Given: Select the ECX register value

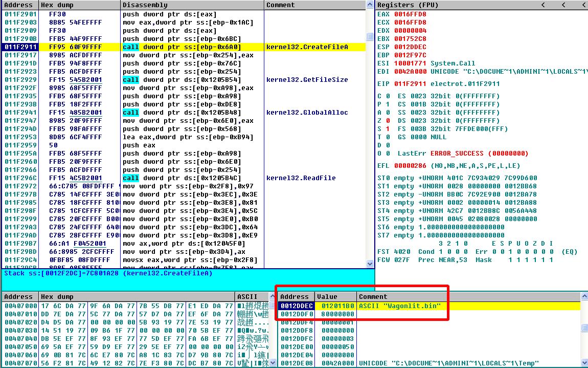Looking at the screenshot, I should (x=410, y=23).
